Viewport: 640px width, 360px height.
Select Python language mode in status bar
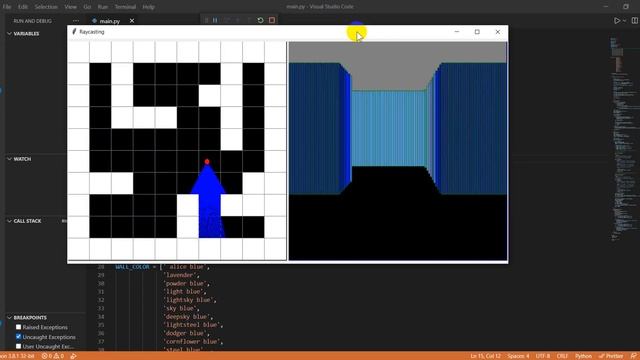click(x=583, y=356)
